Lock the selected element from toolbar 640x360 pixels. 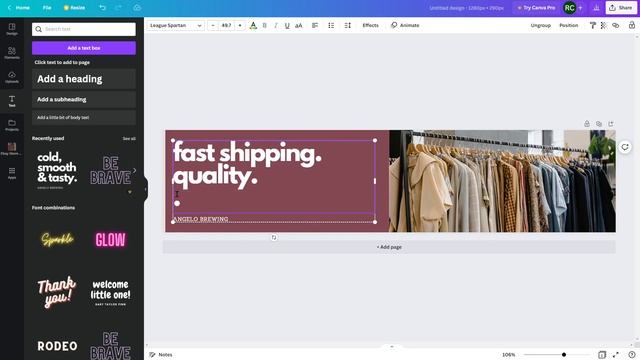coord(631,25)
